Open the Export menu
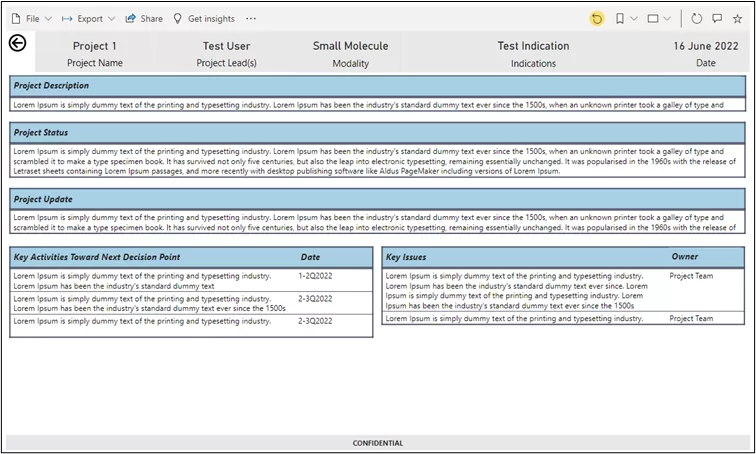 (x=89, y=18)
